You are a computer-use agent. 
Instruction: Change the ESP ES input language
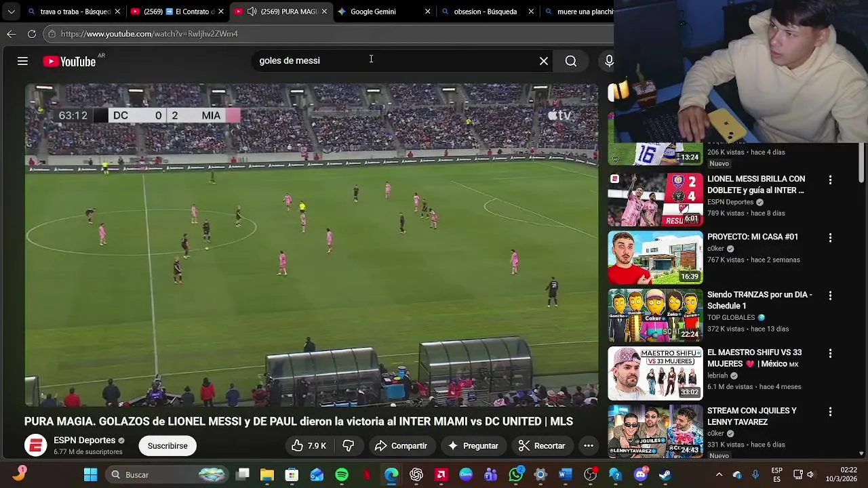777,474
